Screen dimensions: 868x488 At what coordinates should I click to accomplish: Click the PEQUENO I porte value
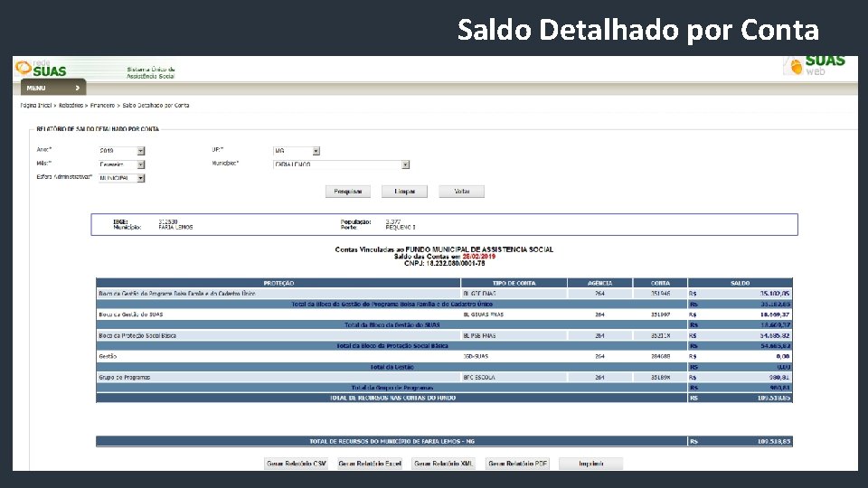401,228
